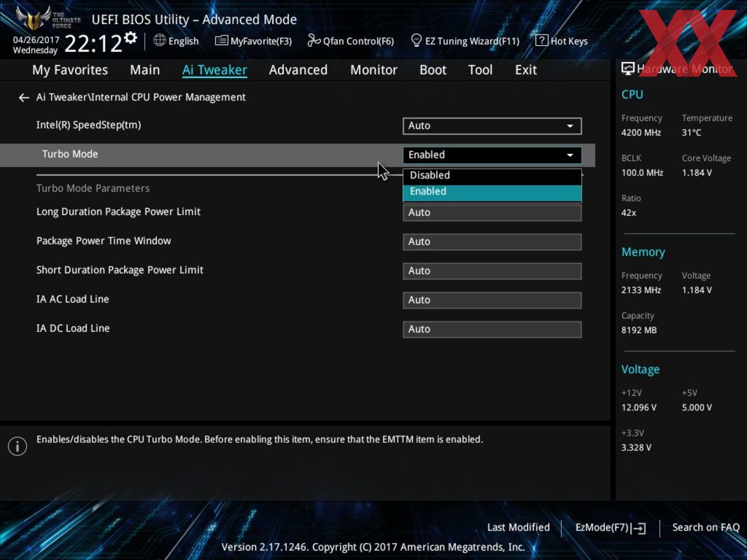The image size is (747, 560).
Task: Click the +5V 5.000 V reading
Action: click(697, 408)
